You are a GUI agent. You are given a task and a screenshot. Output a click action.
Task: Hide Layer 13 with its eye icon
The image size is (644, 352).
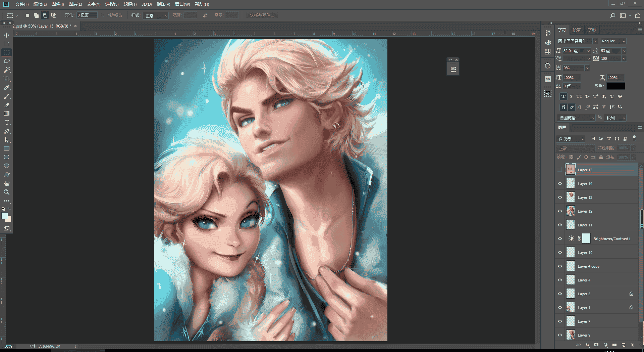tap(560, 197)
